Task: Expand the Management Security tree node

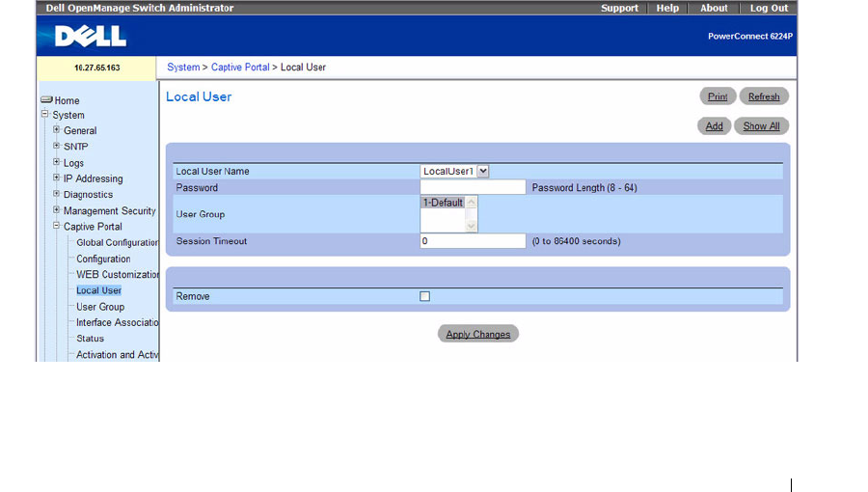Action: [x=57, y=209]
